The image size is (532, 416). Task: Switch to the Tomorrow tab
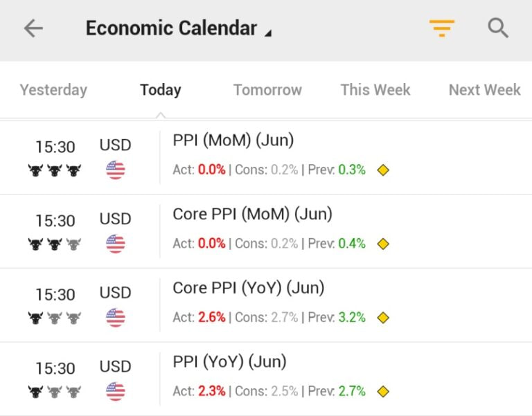267,90
